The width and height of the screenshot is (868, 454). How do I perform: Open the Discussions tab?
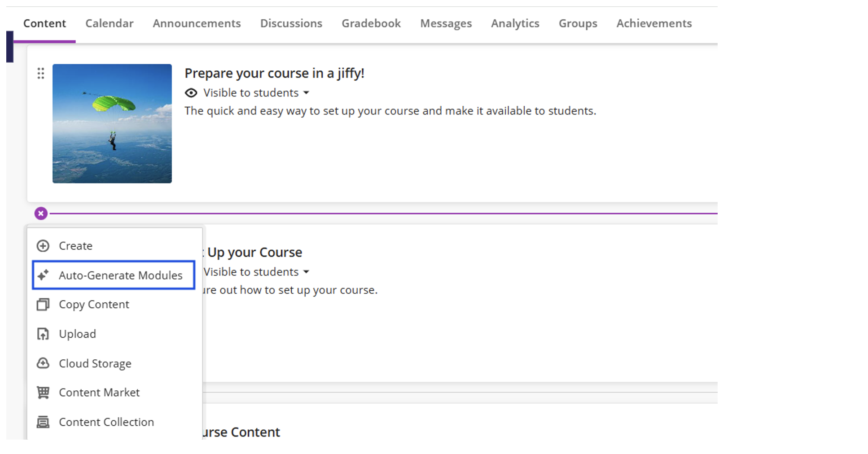291,23
